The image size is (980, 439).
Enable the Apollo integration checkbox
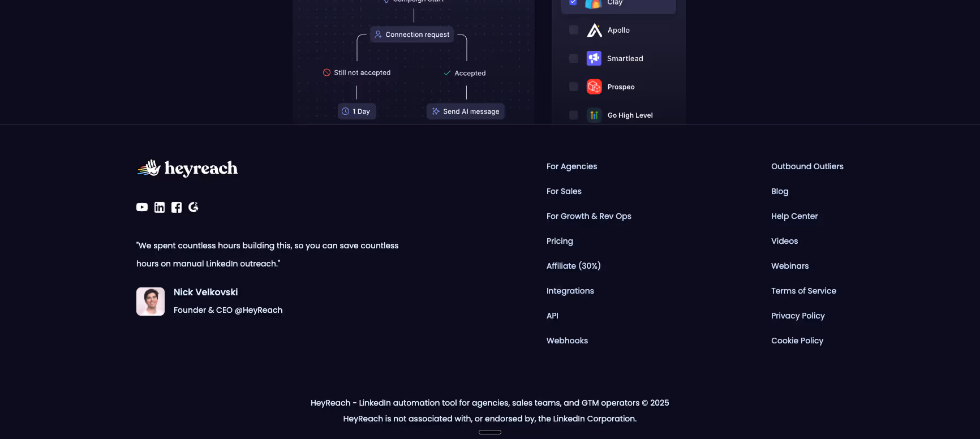pos(573,30)
